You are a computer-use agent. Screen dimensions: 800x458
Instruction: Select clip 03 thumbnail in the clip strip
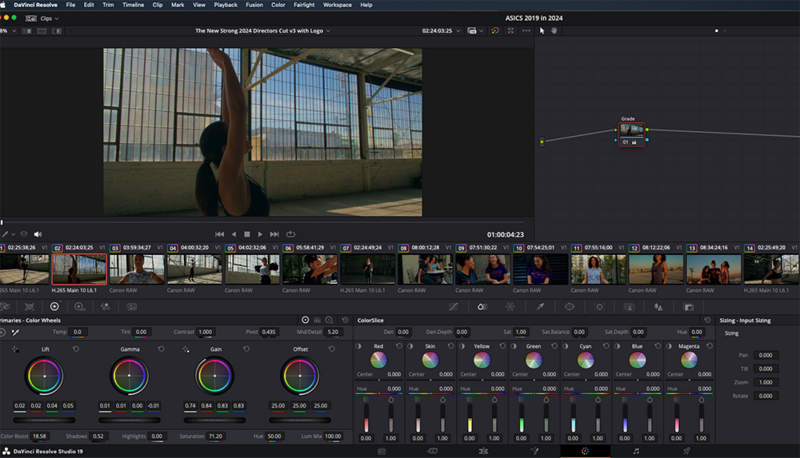tap(137, 269)
